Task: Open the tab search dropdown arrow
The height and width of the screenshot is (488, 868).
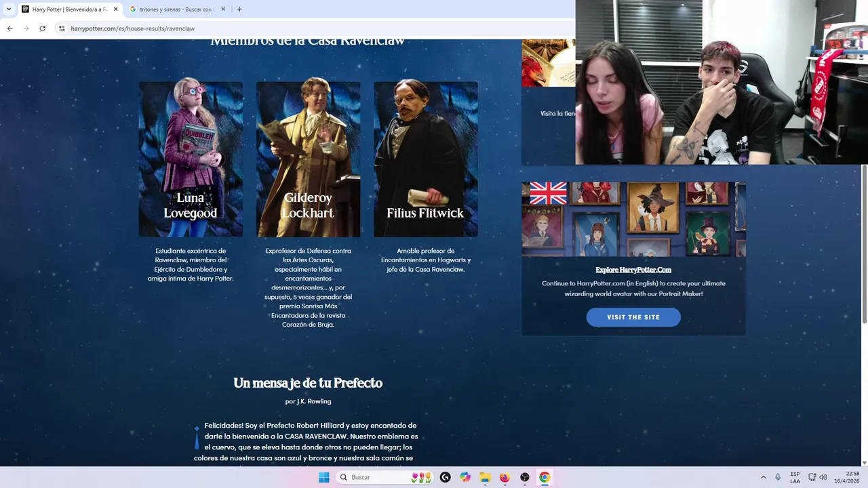Action: pyautogui.click(x=9, y=9)
